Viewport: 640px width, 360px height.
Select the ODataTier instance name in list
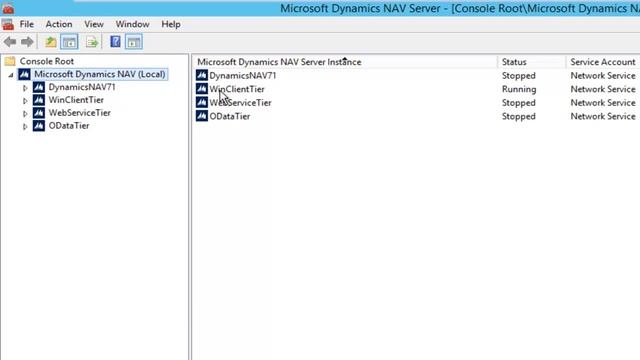coord(230,116)
